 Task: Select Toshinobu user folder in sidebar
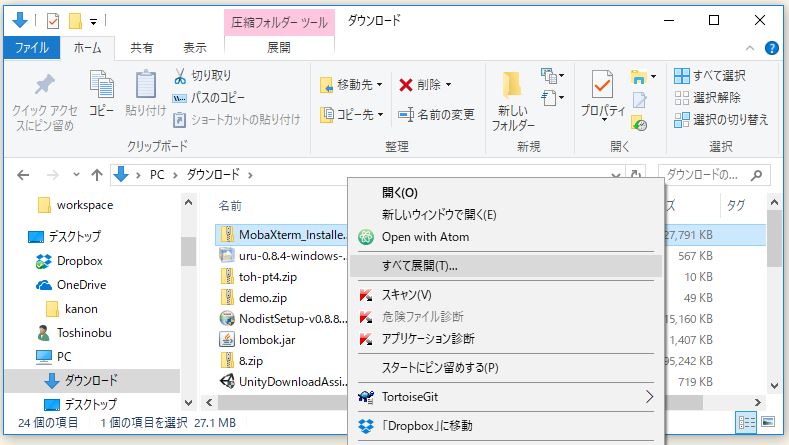(x=74, y=333)
